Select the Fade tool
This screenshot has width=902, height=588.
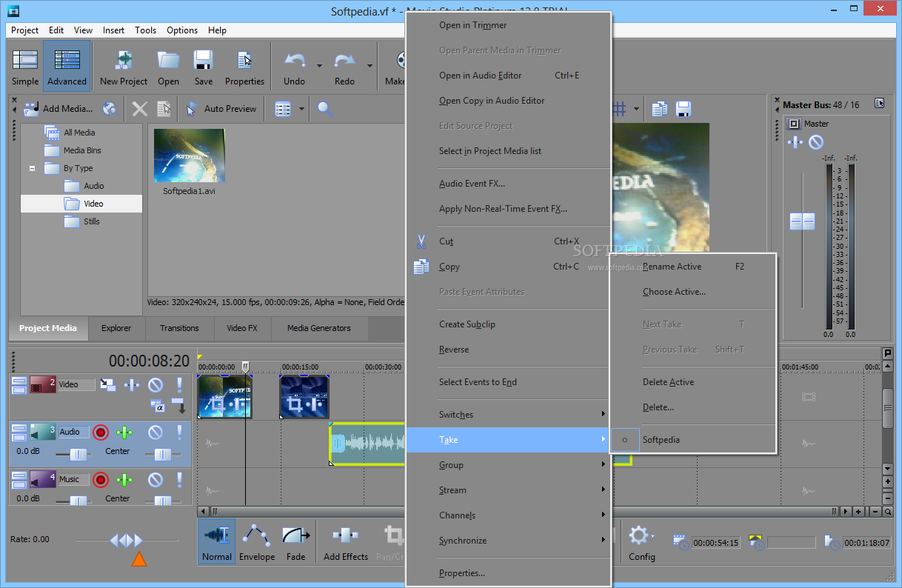[x=295, y=541]
